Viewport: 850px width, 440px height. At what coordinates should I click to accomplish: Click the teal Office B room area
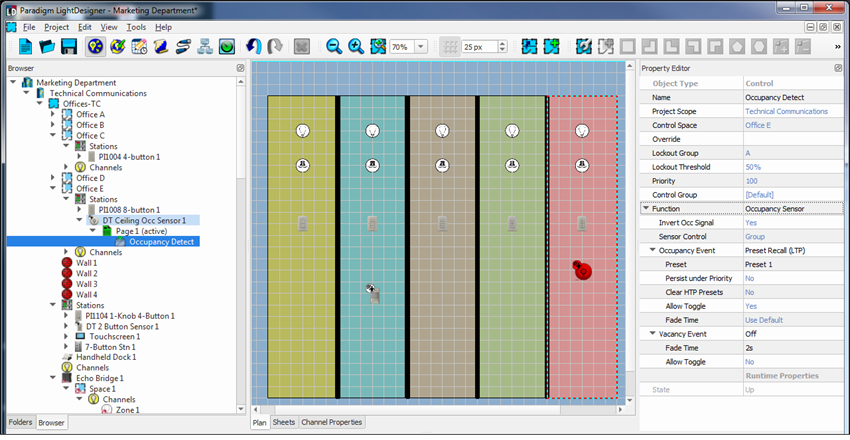point(372,340)
